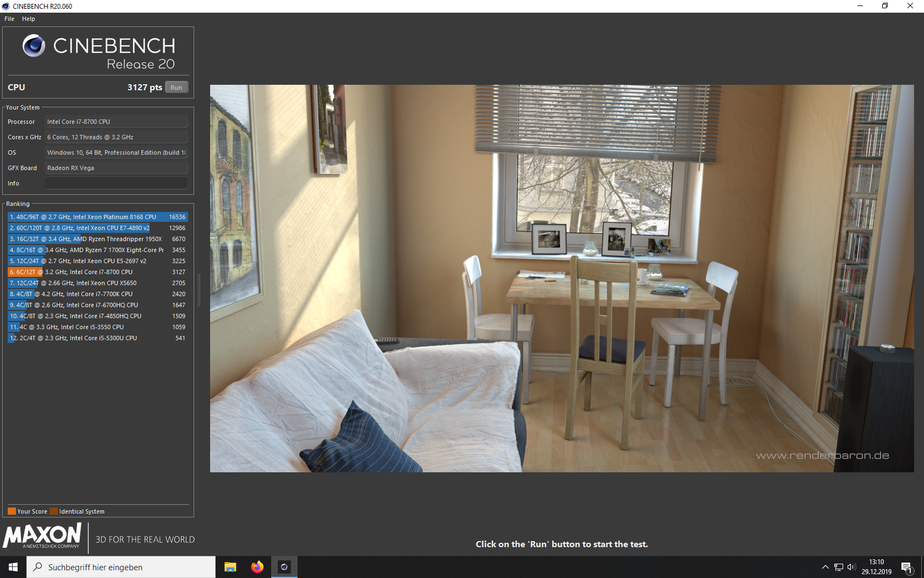
Task: Click the 3127 pts CPU score
Action: tap(145, 88)
